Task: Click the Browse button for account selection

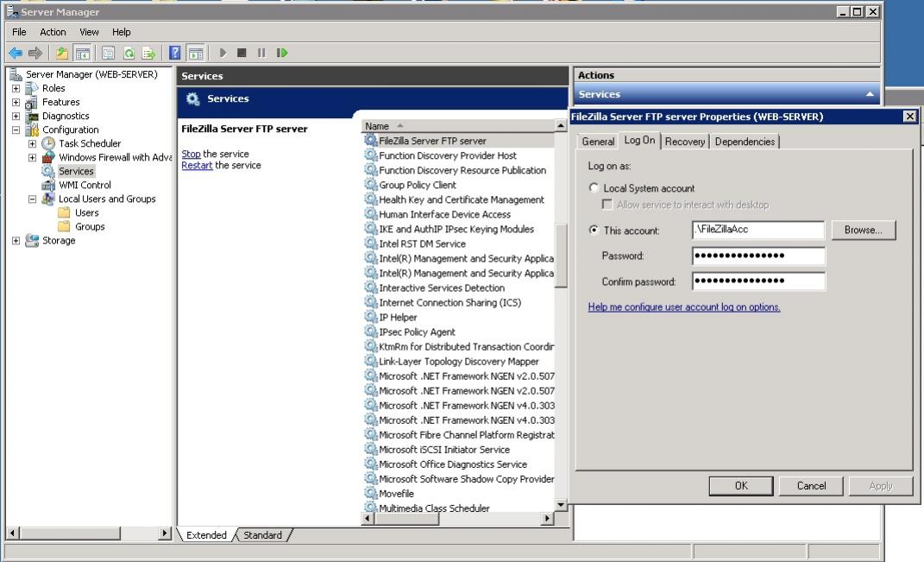Action: 863,230
